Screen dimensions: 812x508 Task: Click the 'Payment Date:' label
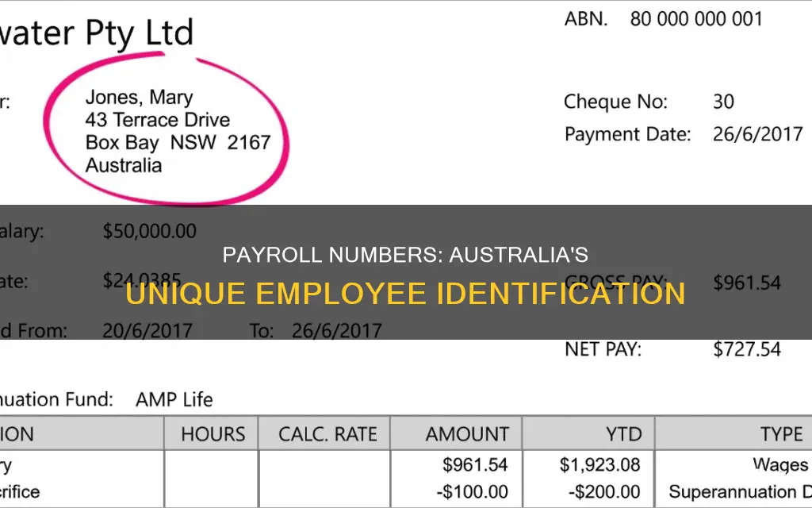click(x=627, y=134)
